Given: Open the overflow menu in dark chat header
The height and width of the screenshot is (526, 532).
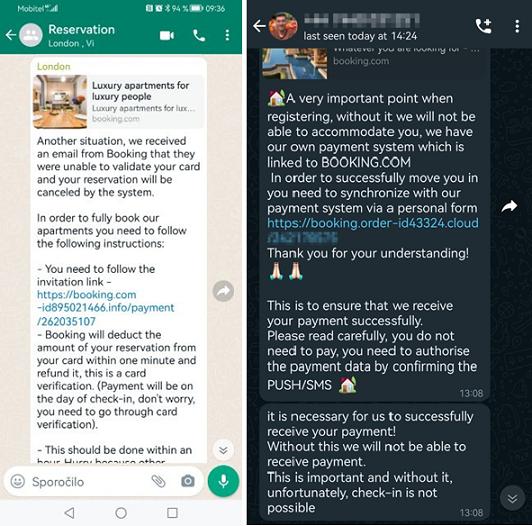Looking at the screenshot, I should (517, 26).
